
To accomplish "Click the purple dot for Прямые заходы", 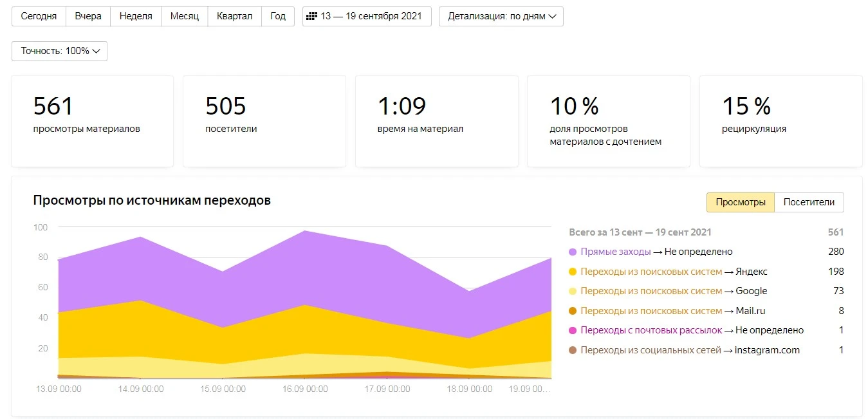I will click(x=573, y=252).
